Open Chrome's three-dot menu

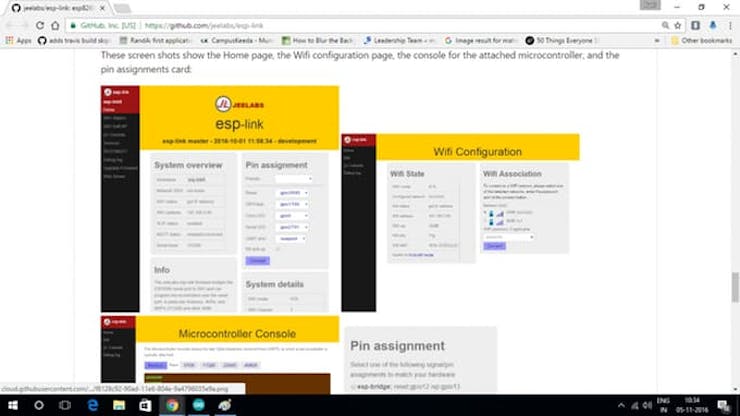[x=730, y=25]
